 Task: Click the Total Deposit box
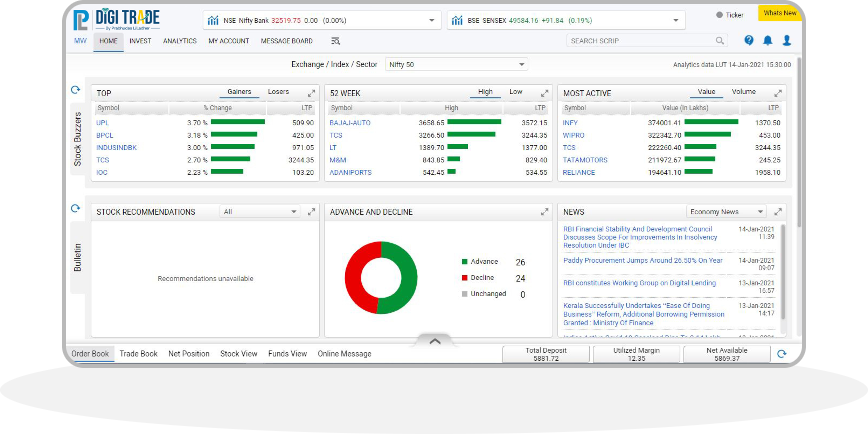546,354
